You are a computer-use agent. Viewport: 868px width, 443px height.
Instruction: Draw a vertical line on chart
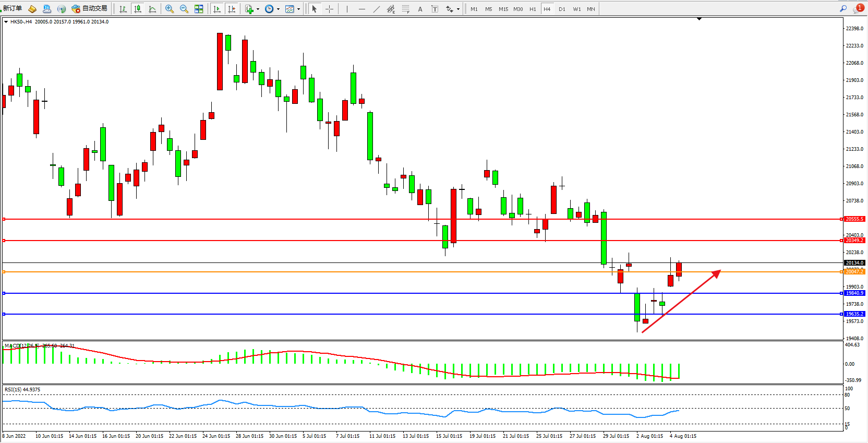[x=347, y=9]
